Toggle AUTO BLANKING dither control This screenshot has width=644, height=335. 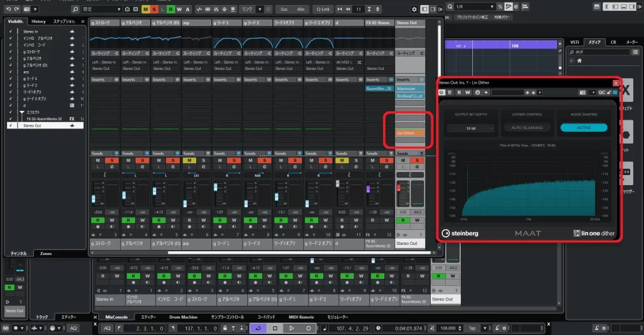[527, 127]
